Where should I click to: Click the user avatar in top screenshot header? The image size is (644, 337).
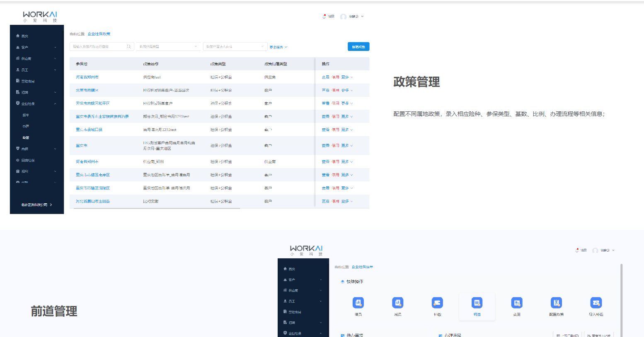pyautogui.click(x=343, y=17)
